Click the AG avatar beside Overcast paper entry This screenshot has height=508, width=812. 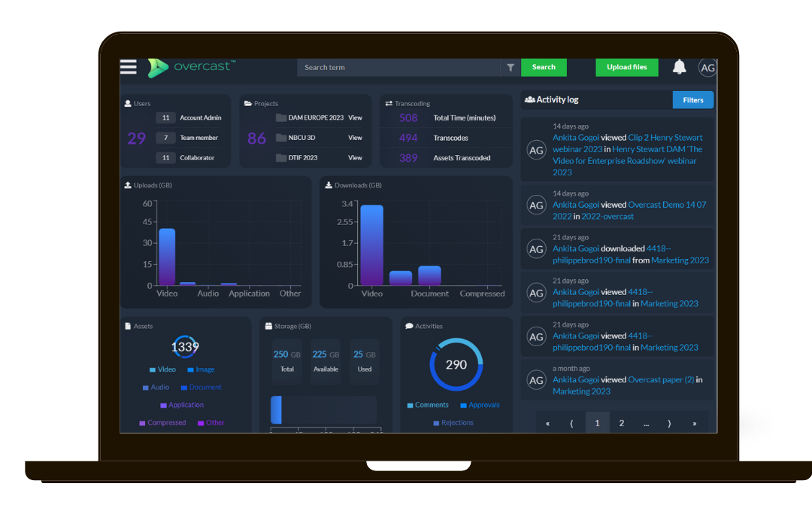coord(536,381)
